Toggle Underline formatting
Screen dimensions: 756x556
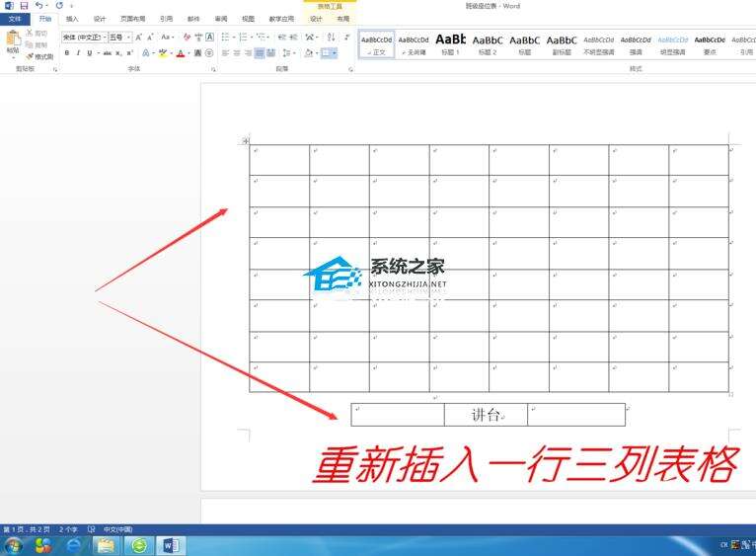click(x=89, y=53)
